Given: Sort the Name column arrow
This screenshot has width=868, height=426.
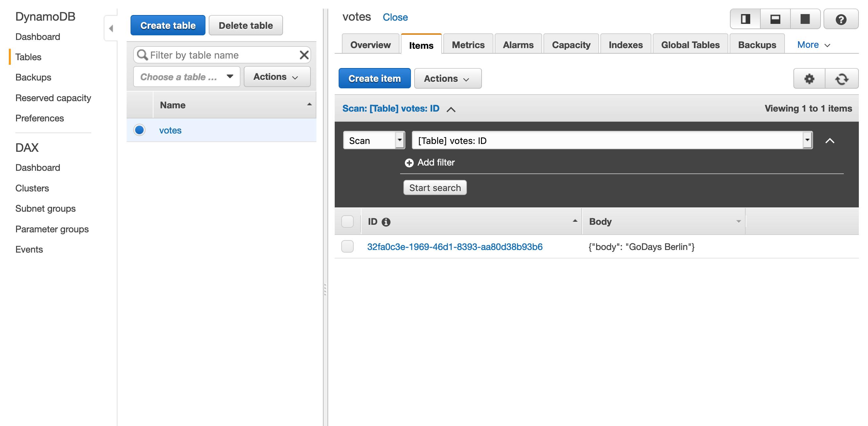Looking at the screenshot, I should pos(309,104).
